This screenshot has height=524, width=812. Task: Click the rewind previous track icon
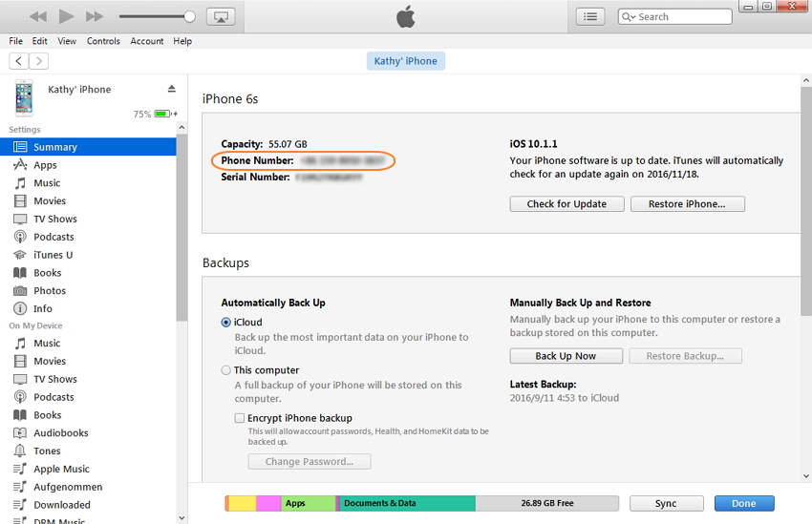click(38, 16)
